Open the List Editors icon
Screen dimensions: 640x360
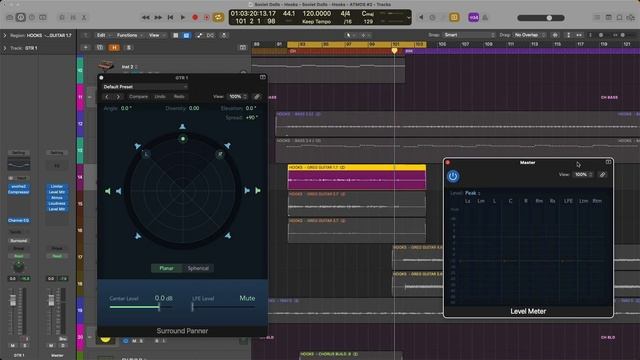click(x=597, y=18)
